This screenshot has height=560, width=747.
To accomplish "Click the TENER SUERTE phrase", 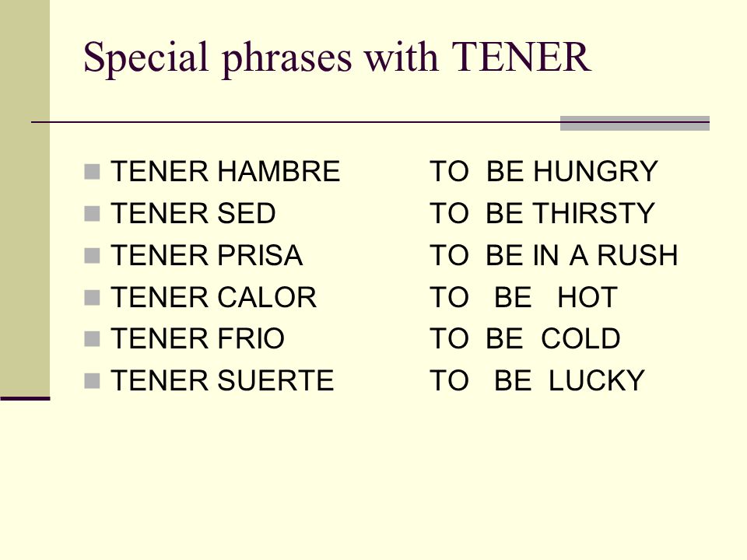I will pos(222,380).
